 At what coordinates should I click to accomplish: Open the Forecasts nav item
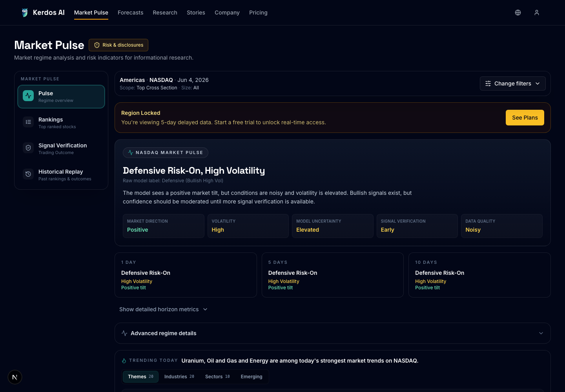130,13
